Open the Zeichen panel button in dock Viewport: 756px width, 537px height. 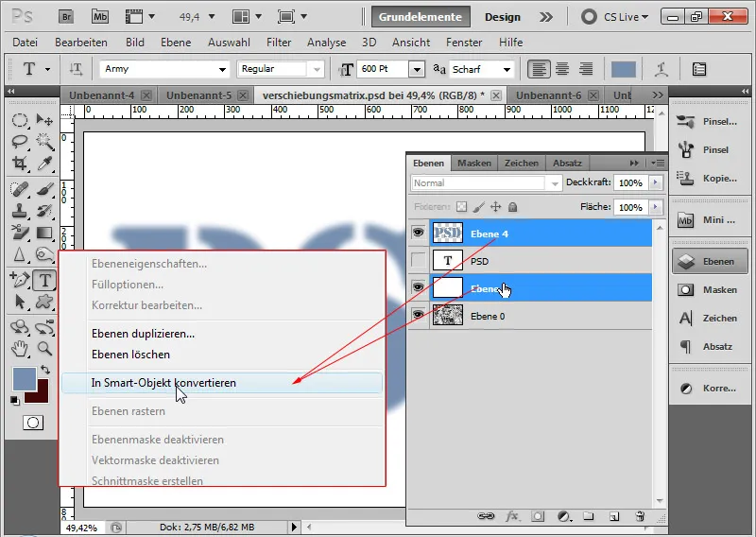pos(708,318)
